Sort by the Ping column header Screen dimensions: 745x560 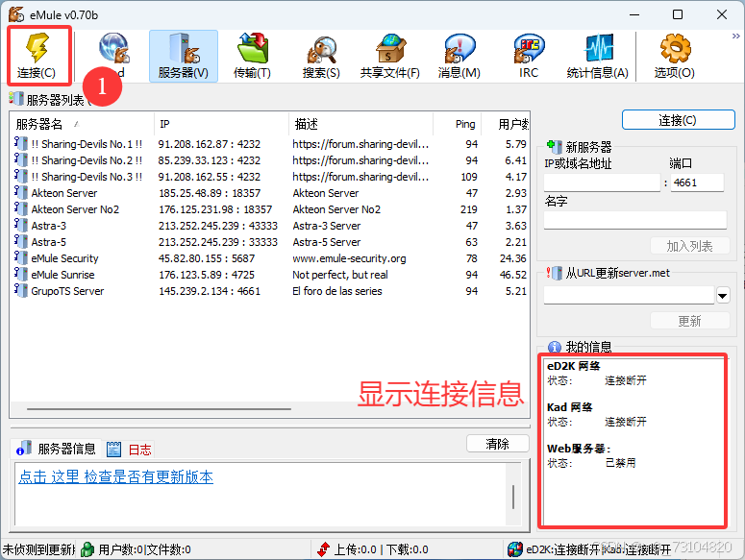(x=458, y=124)
